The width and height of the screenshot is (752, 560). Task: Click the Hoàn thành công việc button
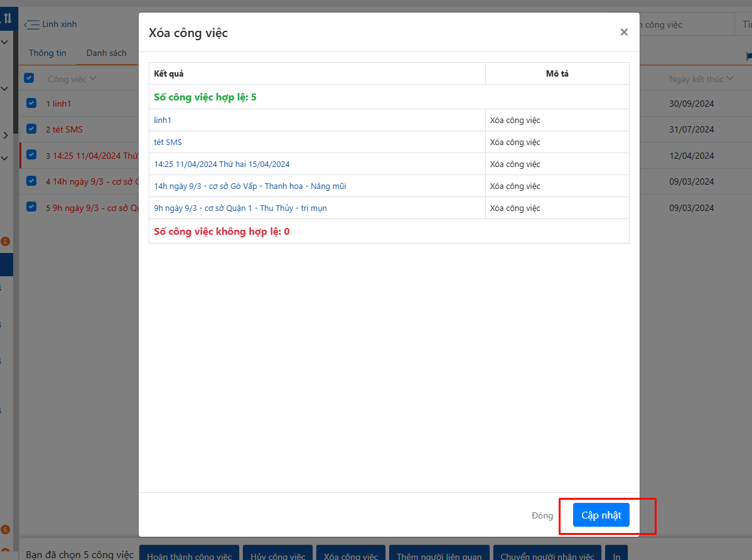189,554
